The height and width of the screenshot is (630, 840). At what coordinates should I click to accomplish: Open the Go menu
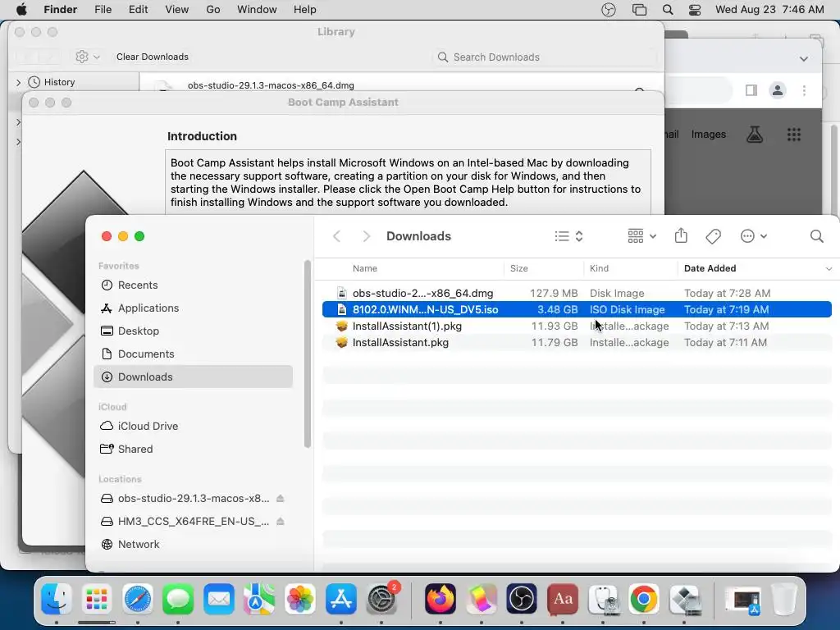pyautogui.click(x=213, y=10)
